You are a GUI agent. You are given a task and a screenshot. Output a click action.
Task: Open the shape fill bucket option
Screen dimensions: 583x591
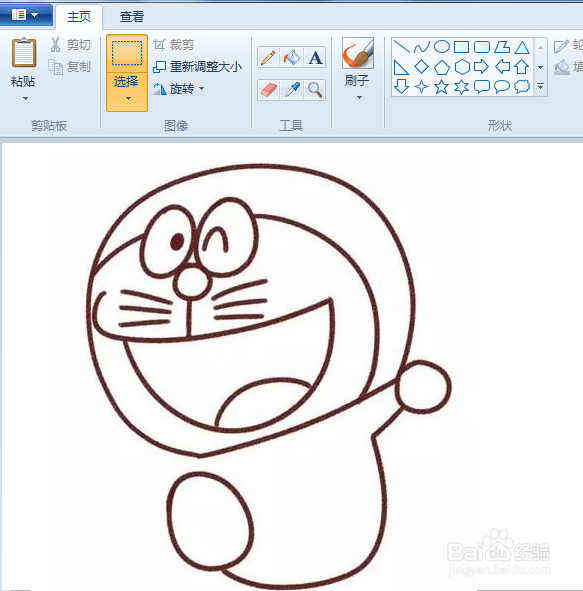(568, 67)
